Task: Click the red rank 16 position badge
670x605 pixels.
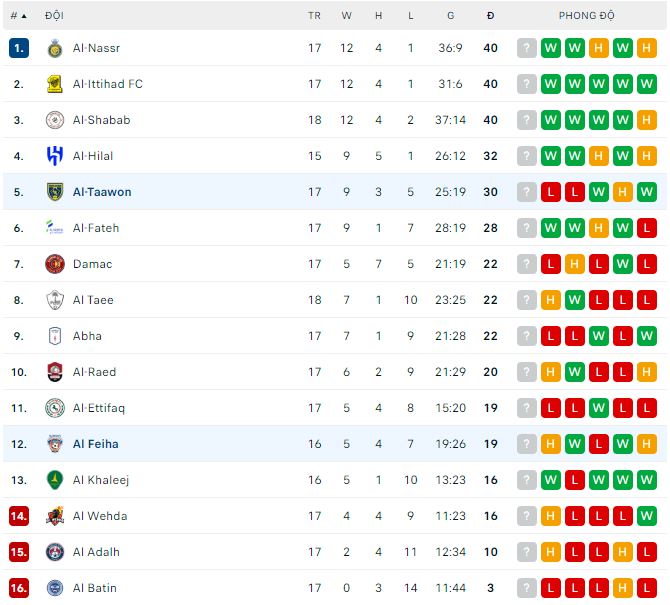Action: click(19, 588)
